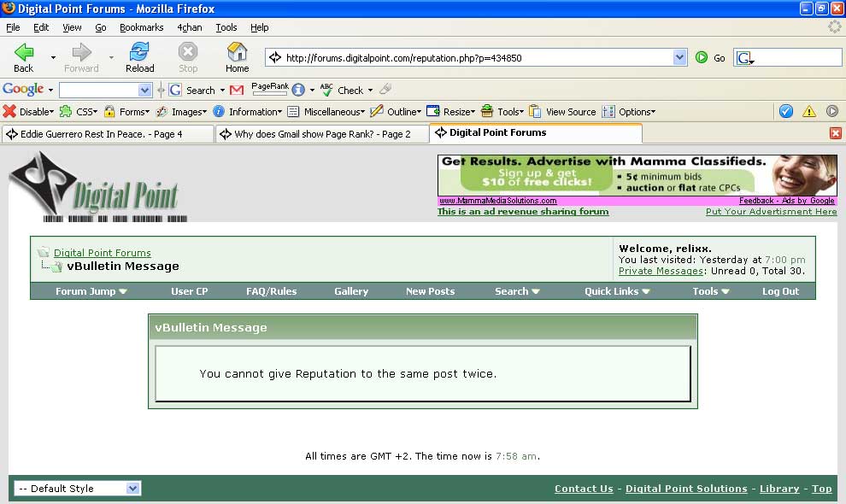This screenshot has height=504, width=846.
Task: Open the forum navbar Tools menu
Action: coord(711,291)
